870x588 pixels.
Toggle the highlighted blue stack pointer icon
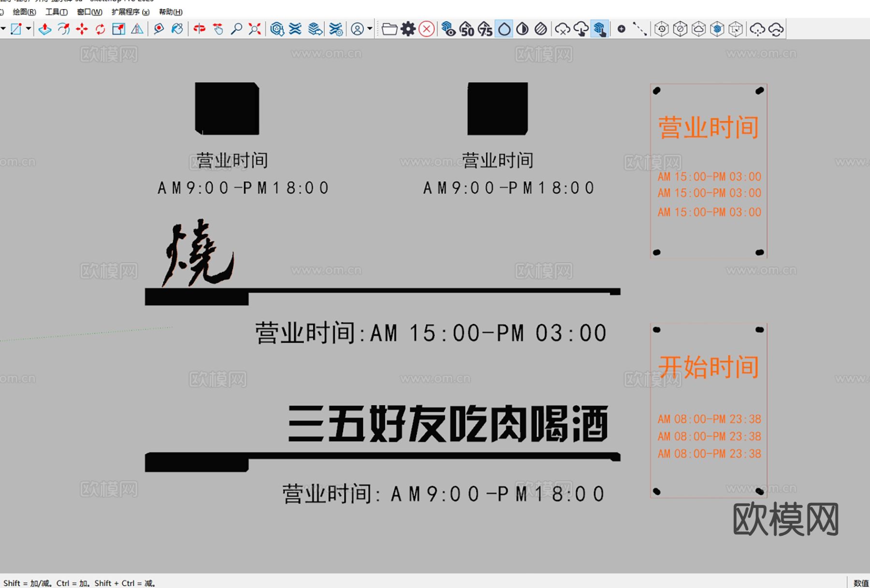click(x=599, y=29)
